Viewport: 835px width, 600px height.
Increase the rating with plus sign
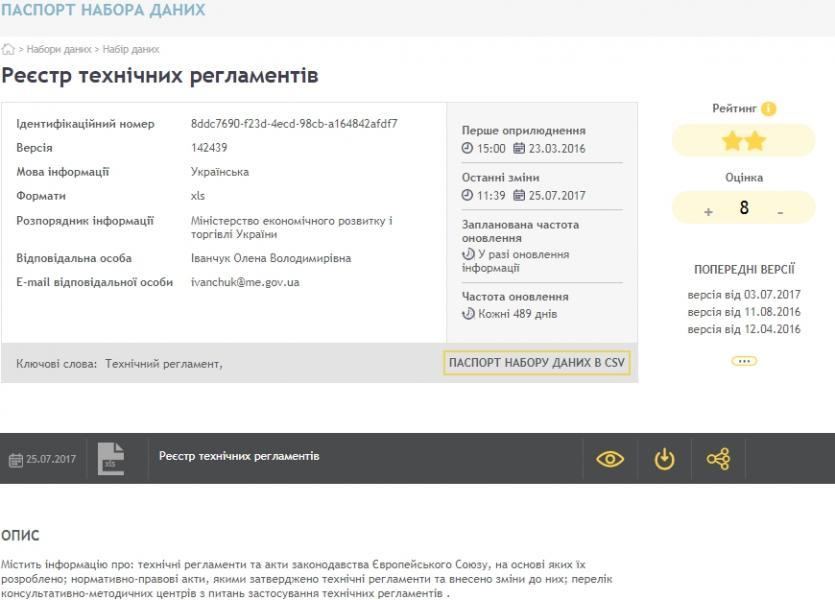pyautogui.click(x=709, y=211)
